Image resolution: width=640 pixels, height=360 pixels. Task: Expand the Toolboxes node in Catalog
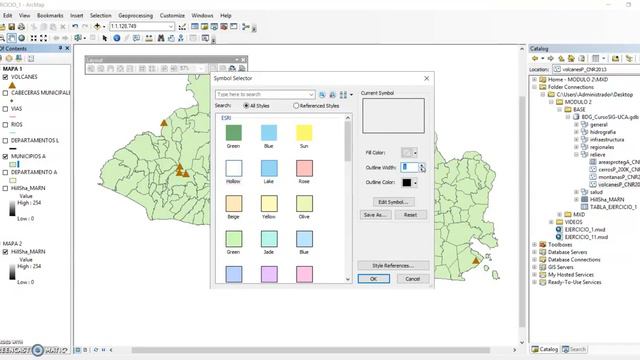pos(535,244)
